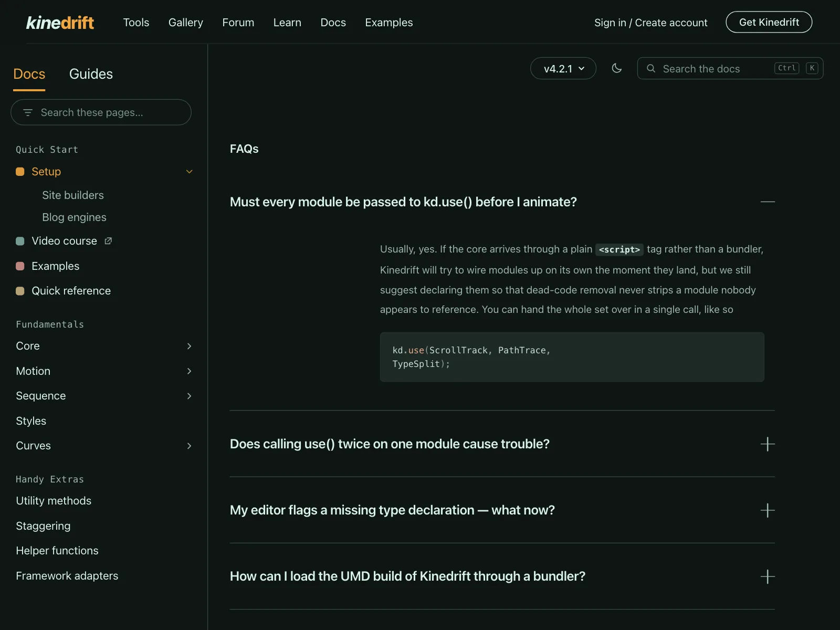
Task: Click the Kinedrift logo
Action: coord(60,23)
